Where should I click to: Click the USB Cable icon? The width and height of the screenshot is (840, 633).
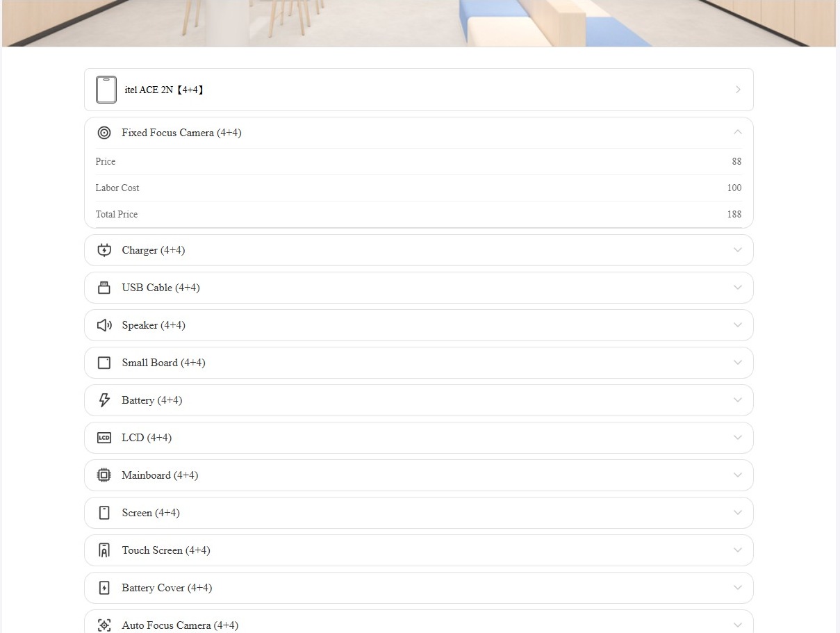[x=104, y=288]
